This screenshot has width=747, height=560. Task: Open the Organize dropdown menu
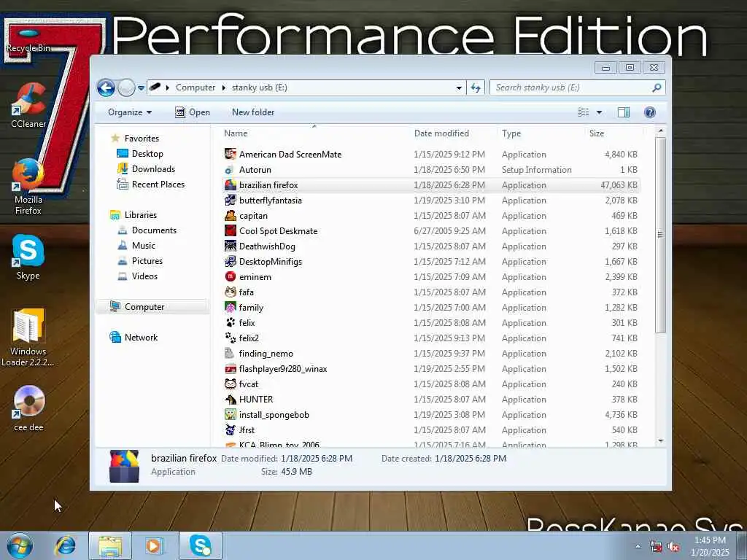tap(130, 112)
